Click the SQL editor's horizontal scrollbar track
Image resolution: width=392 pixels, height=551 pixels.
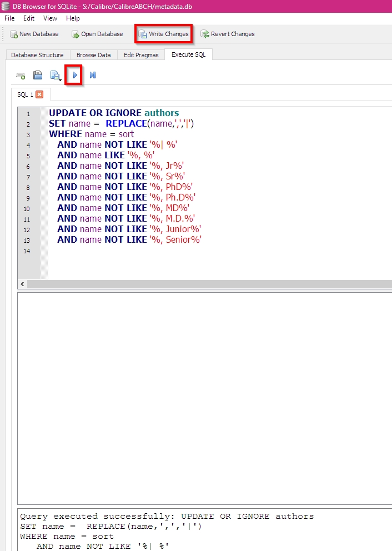coord(209,284)
